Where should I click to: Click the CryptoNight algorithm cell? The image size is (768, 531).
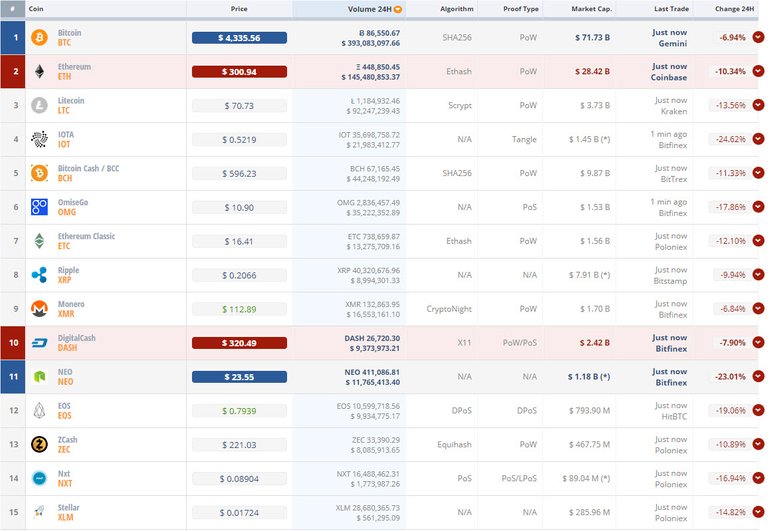pyautogui.click(x=449, y=309)
